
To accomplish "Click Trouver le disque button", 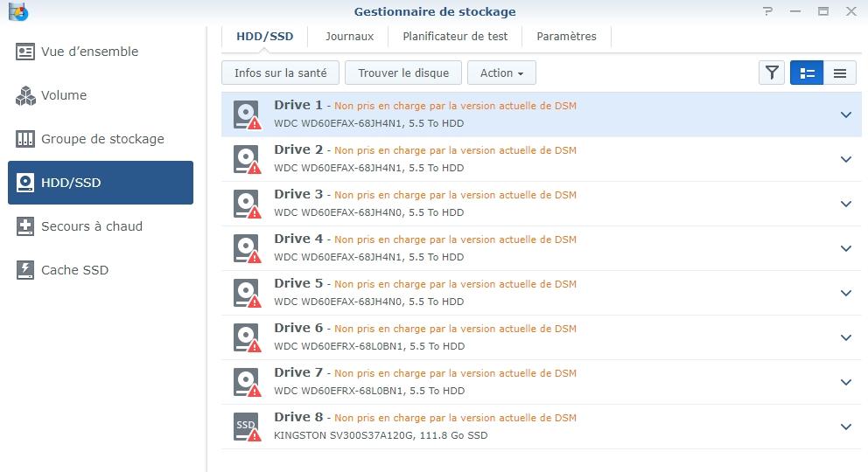I will 403,73.
